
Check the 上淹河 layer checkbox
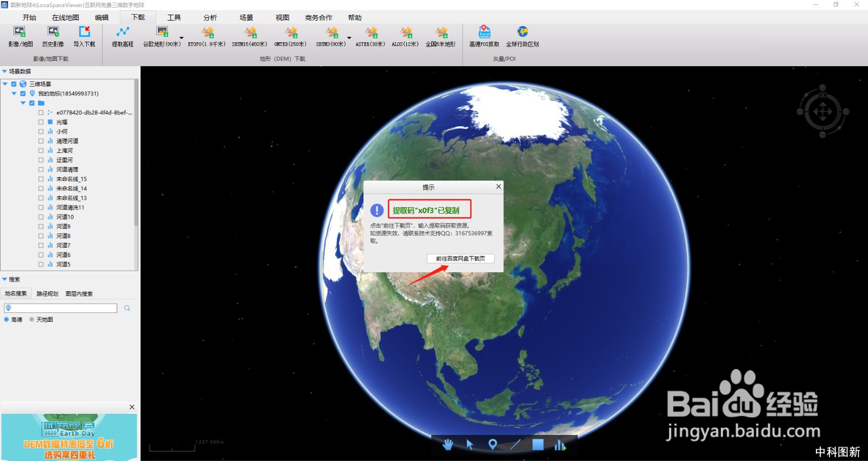coord(41,150)
